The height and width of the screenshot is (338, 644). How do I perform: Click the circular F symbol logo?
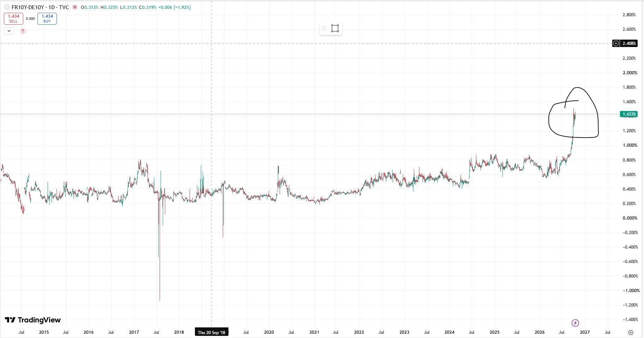click(x=7, y=7)
